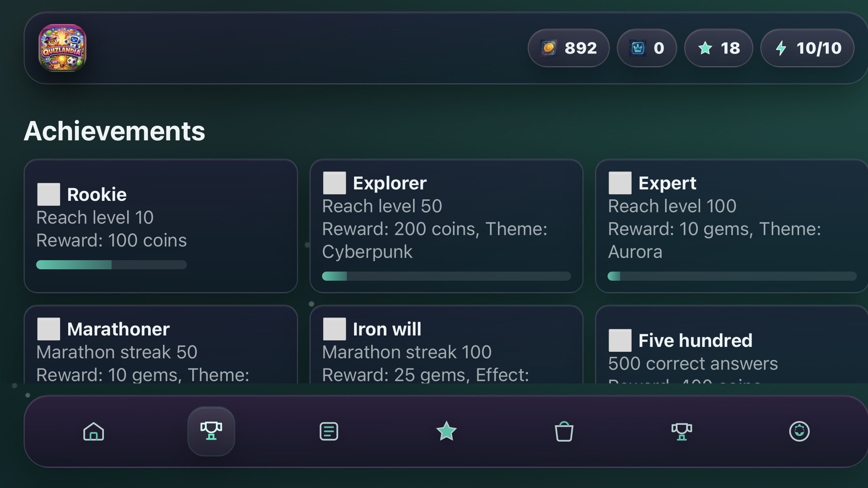
Task: Switch to the shop bag tab
Action: (563, 431)
